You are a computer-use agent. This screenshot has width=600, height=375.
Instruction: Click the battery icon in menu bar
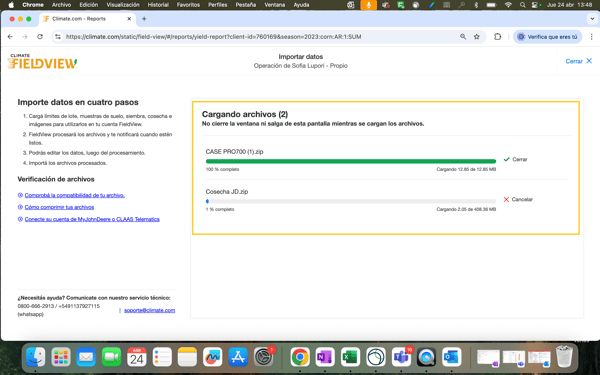[x=491, y=5]
